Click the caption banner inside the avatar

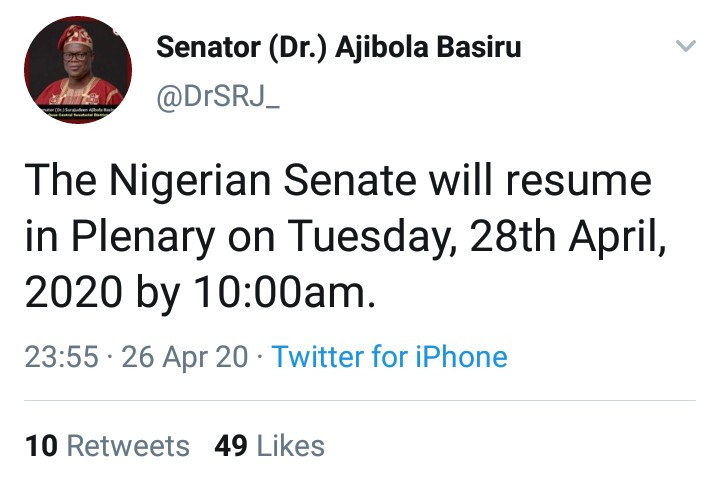78,113
